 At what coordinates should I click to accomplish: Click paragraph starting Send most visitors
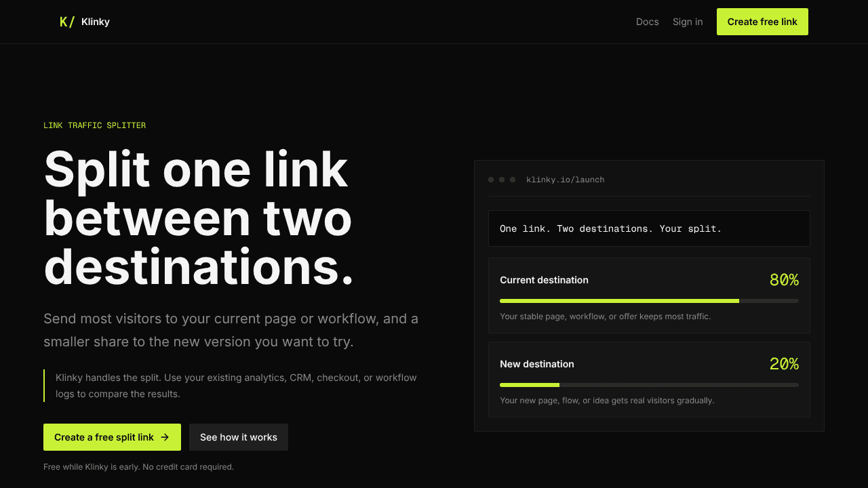[231, 330]
